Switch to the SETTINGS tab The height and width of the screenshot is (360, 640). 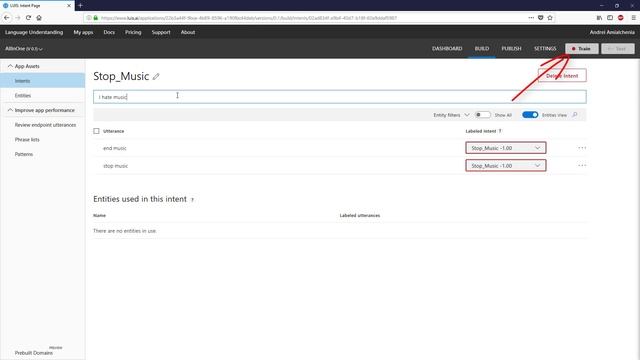tap(545, 49)
